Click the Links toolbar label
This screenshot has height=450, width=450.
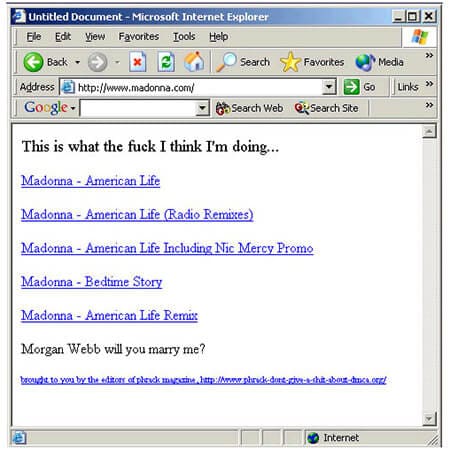408,87
